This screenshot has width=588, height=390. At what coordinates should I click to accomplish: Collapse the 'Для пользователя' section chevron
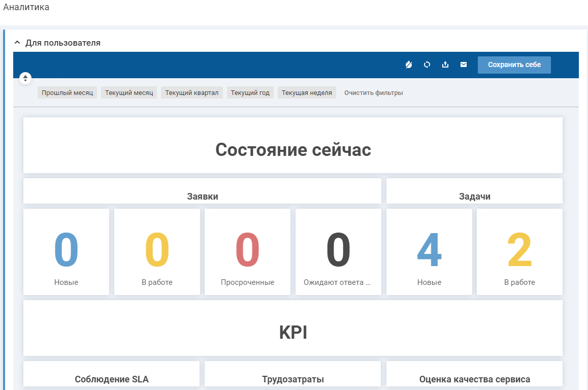(x=17, y=43)
